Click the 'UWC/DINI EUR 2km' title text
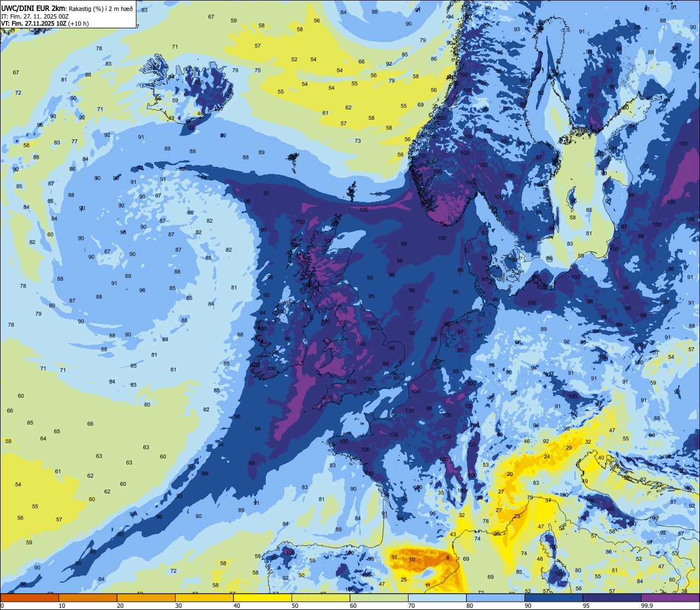This screenshot has width=700, height=610. pyautogui.click(x=33, y=8)
